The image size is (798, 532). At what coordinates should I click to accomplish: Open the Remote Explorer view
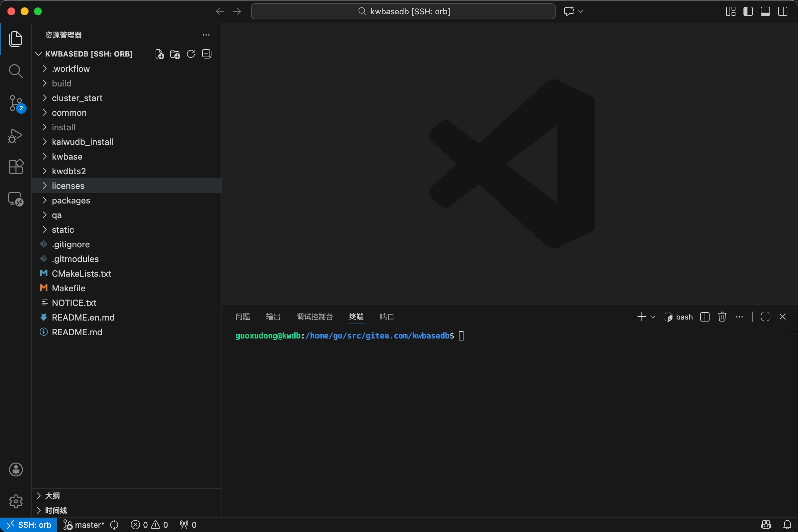[16, 199]
